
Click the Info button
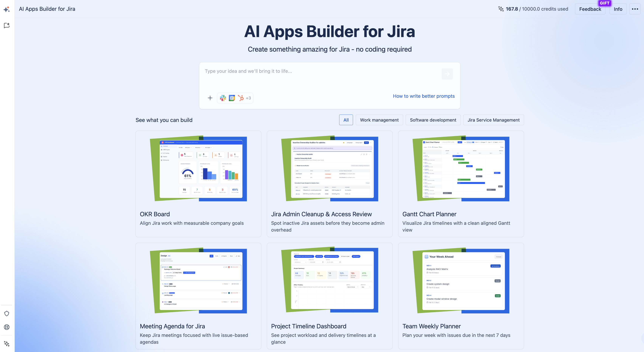click(618, 9)
